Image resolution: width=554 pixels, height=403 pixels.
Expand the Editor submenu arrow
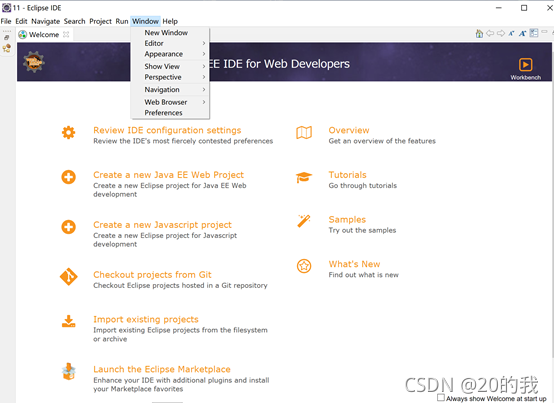[x=204, y=43]
